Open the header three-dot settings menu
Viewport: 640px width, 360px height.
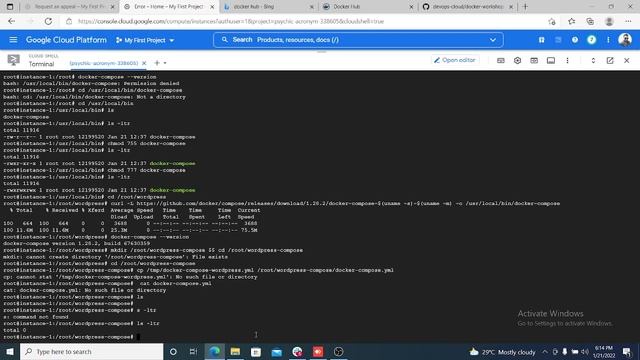[x=608, y=40]
